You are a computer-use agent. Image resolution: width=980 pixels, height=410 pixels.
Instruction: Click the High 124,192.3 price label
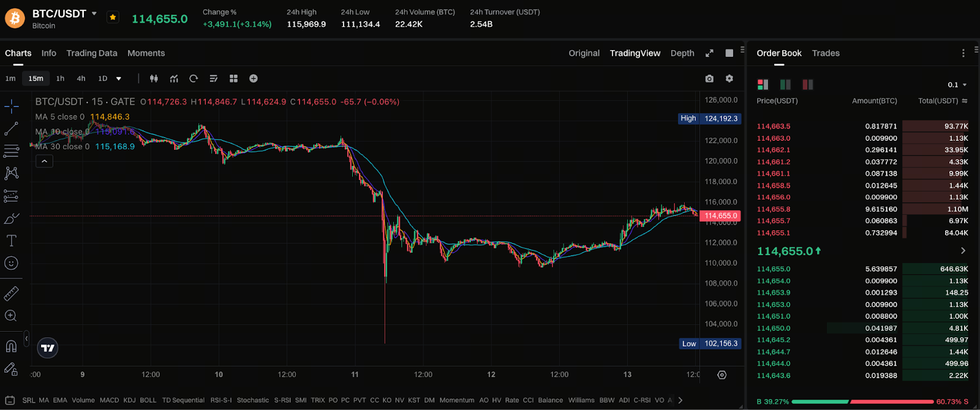(709, 119)
